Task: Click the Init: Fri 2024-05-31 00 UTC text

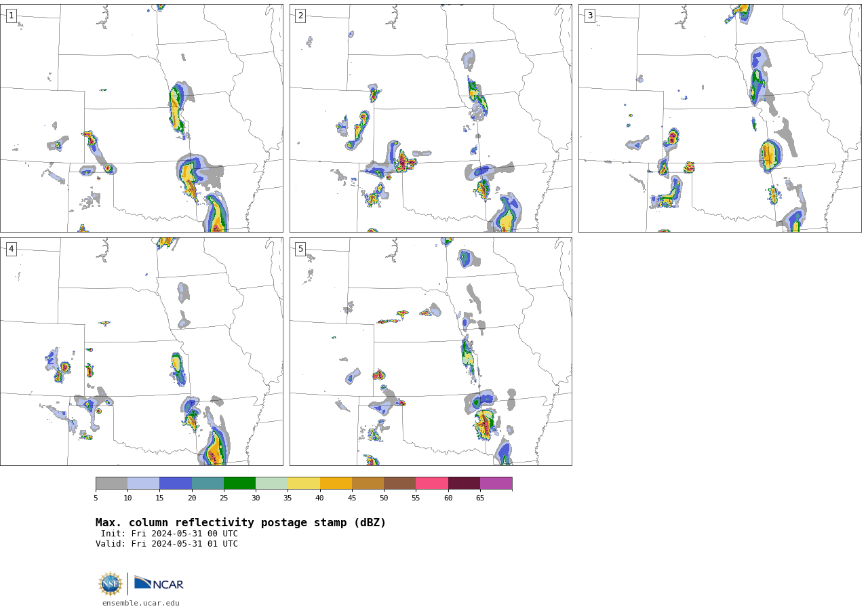Action: click(170, 534)
